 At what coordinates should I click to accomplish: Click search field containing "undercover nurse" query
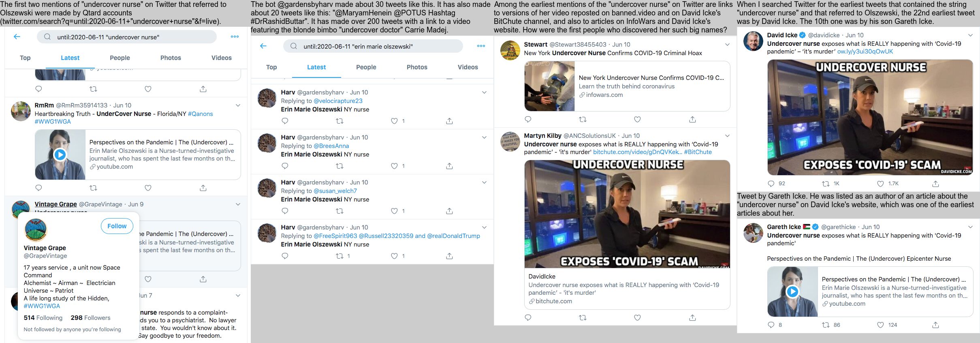point(127,37)
